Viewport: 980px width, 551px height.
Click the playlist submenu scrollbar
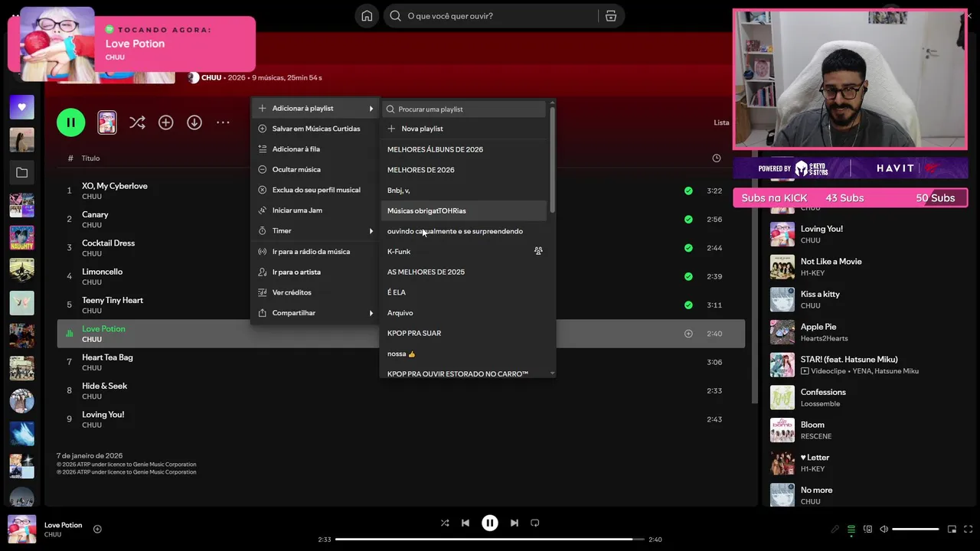(552, 161)
